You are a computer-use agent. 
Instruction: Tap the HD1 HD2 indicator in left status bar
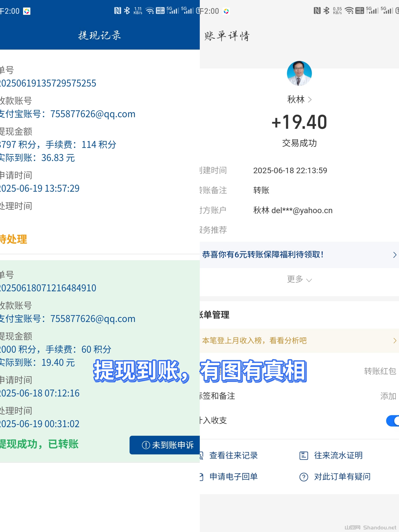[160, 11]
